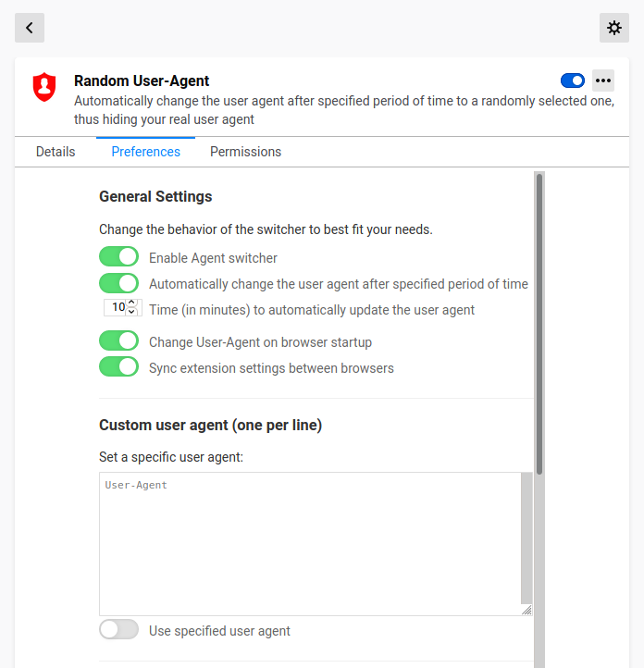Increase minutes with stepper up arrow
644x668 pixels.
pyautogui.click(x=131, y=303)
